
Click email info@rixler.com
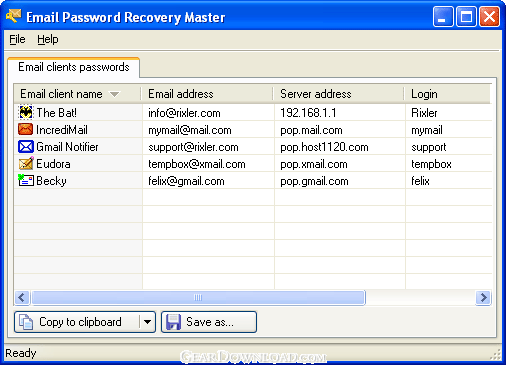point(184,113)
